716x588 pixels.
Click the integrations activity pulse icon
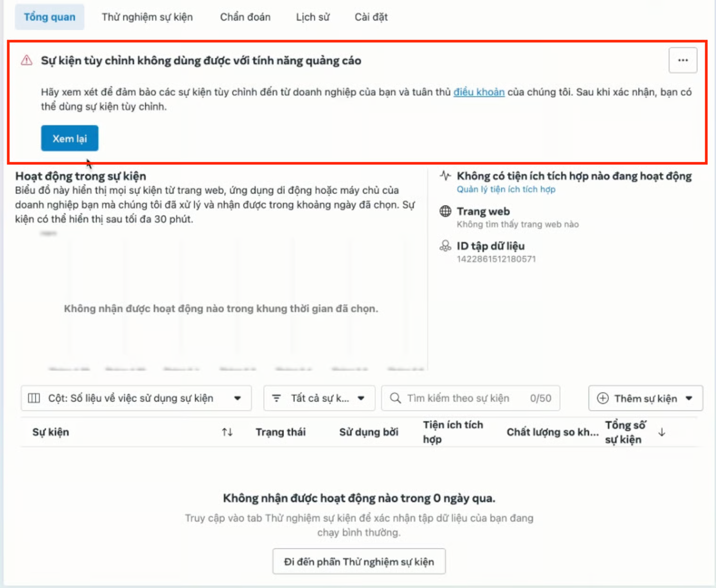[x=445, y=176]
